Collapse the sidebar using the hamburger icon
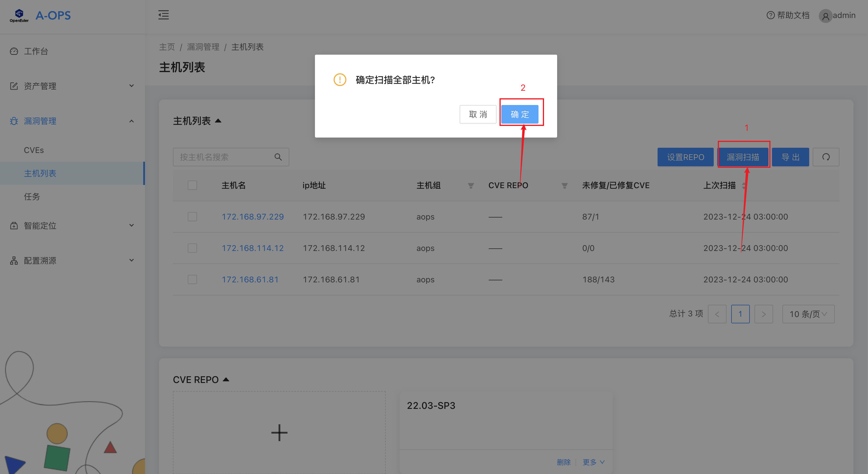 point(163,15)
